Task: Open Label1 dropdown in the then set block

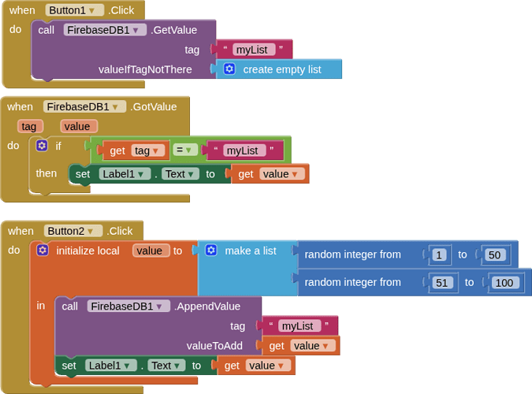Action: click(x=125, y=174)
